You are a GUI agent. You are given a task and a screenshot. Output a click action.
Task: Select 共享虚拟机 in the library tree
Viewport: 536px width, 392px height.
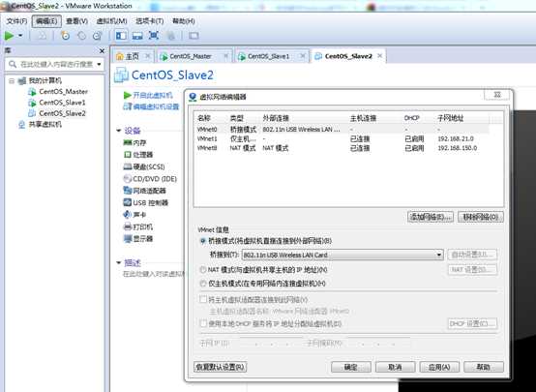(41, 125)
